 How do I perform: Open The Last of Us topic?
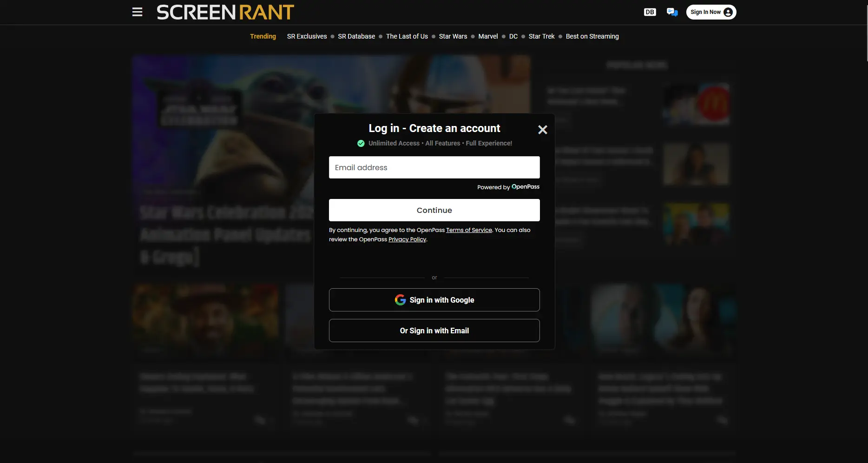pos(407,36)
